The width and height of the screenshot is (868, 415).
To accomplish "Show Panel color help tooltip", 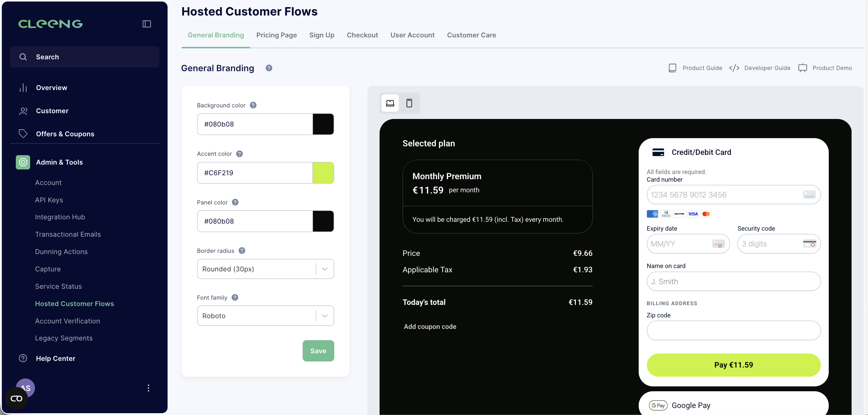I will 235,202.
